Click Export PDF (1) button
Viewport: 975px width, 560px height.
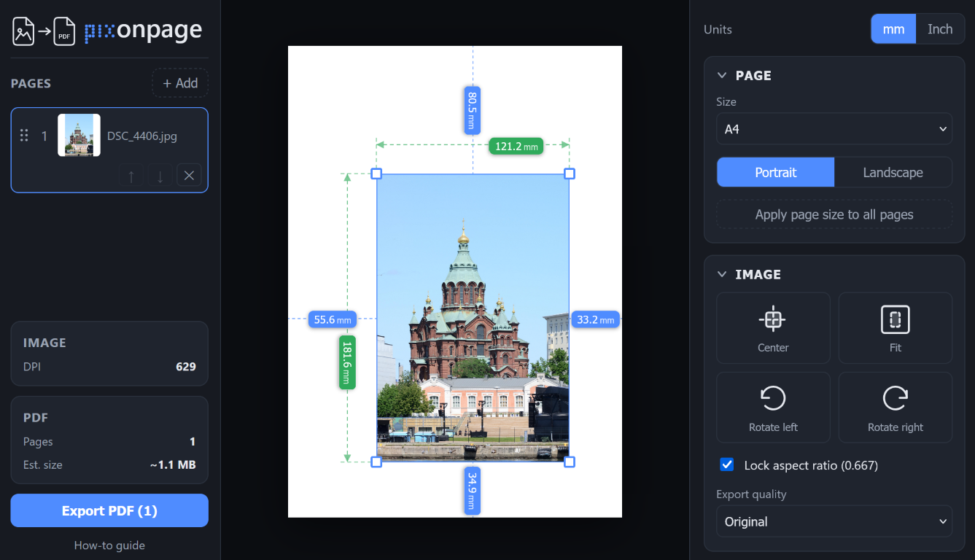(x=109, y=510)
